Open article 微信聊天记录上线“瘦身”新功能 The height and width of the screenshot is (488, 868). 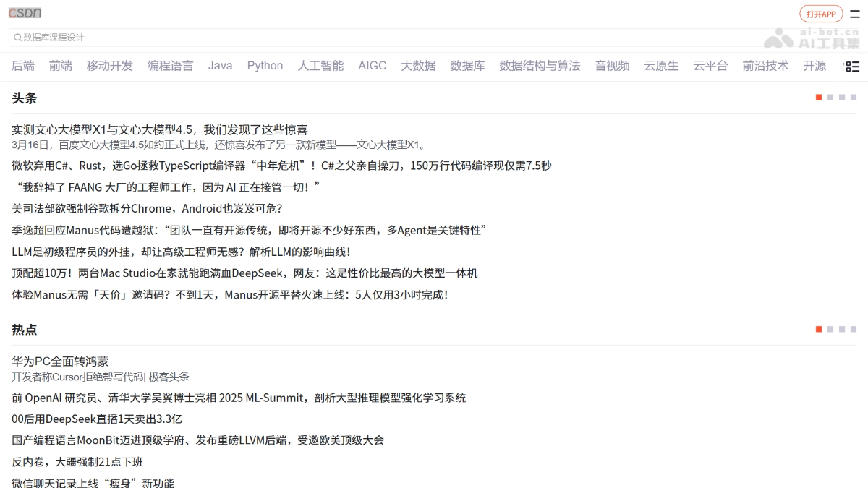(93, 483)
